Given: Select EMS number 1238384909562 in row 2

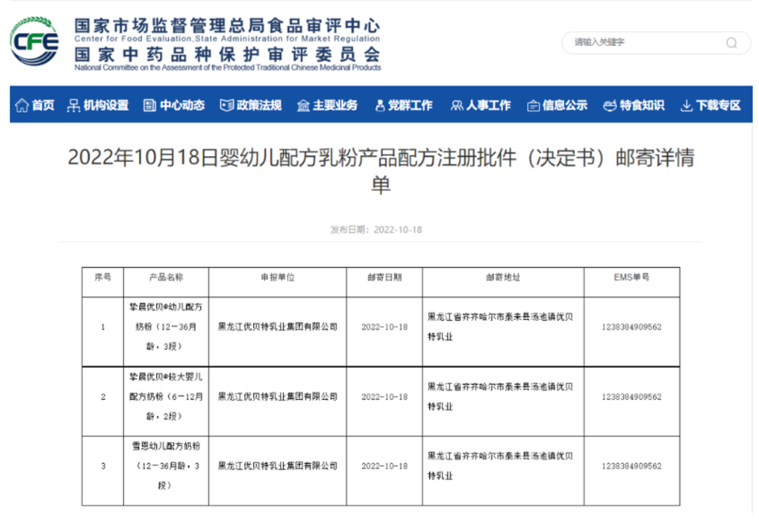Looking at the screenshot, I should pyautogui.click(x=632, y=397).
